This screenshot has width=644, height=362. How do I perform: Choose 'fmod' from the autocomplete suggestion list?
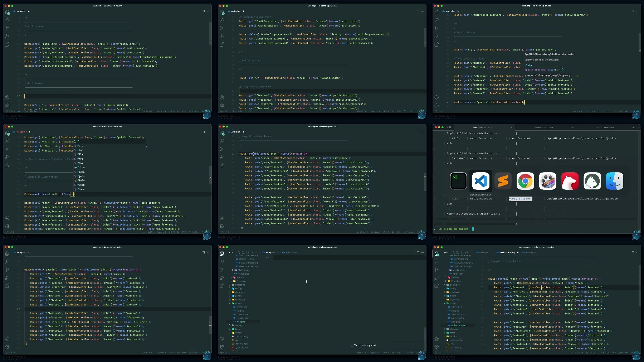[109, 159]
